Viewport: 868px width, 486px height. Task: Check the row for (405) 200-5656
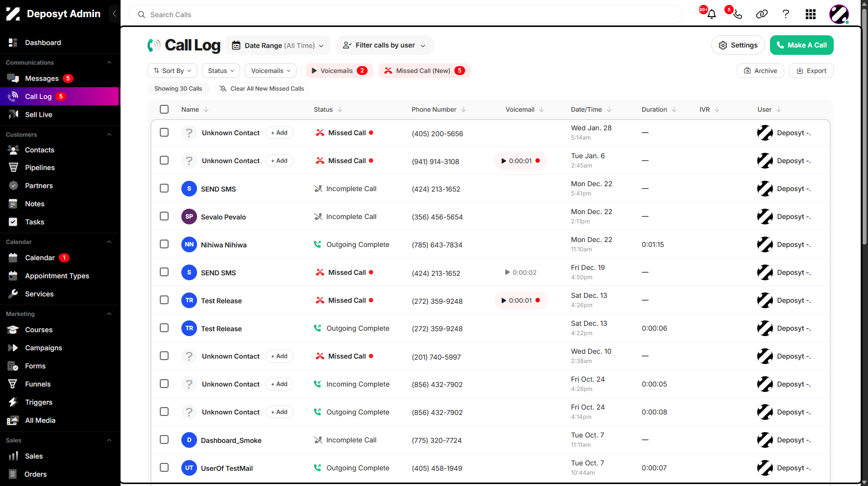click(x=164, y=132)
